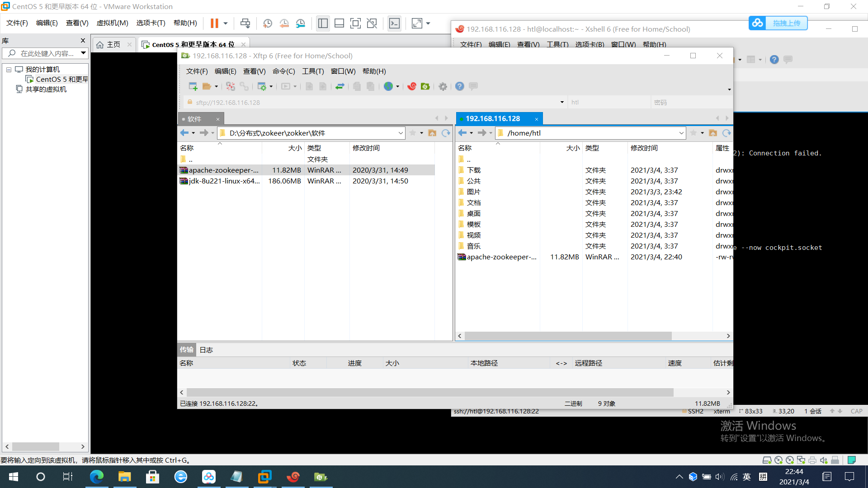Open Microsoft Edge from the taskbar
This screenshot has width=868, height=488.
point(96,477)
